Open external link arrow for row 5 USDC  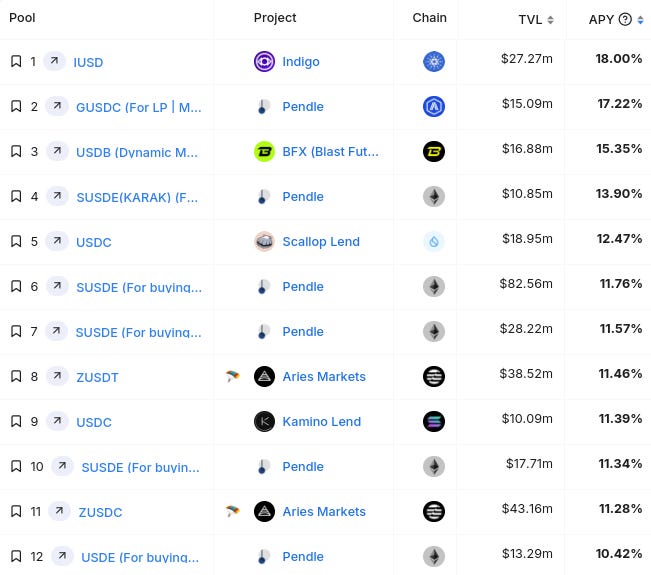(x=57, y=241)
